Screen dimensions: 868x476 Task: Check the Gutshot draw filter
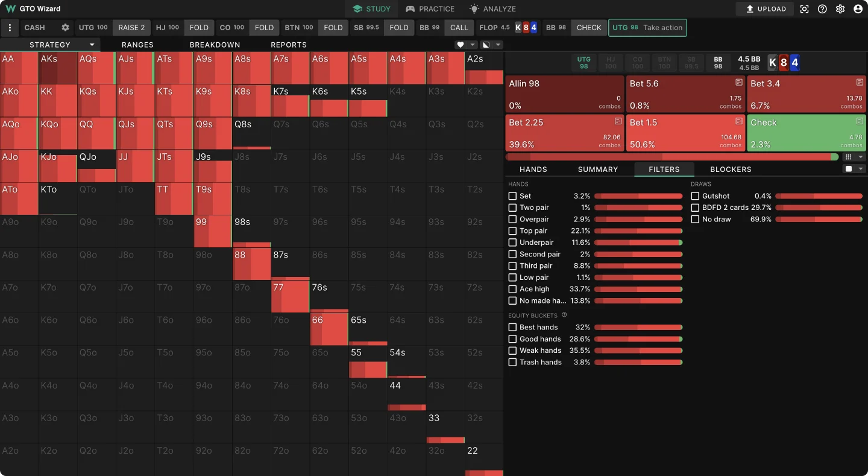(695, 196)
